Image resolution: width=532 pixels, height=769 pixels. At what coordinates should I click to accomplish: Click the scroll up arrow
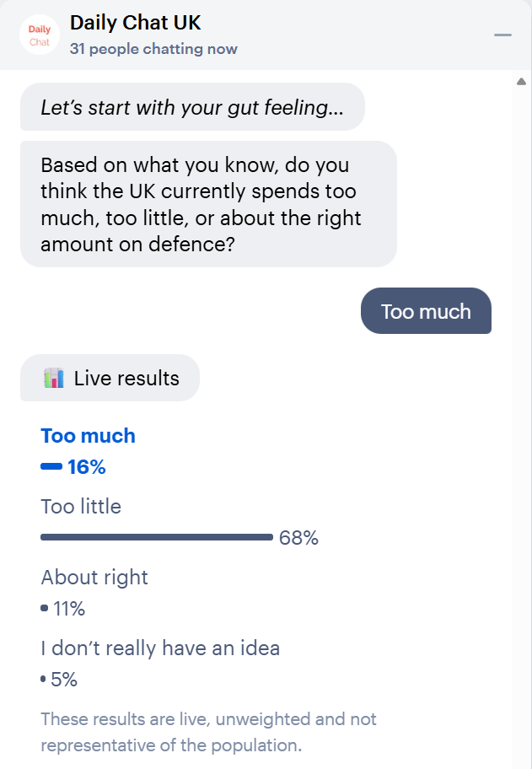coord(521,82)
